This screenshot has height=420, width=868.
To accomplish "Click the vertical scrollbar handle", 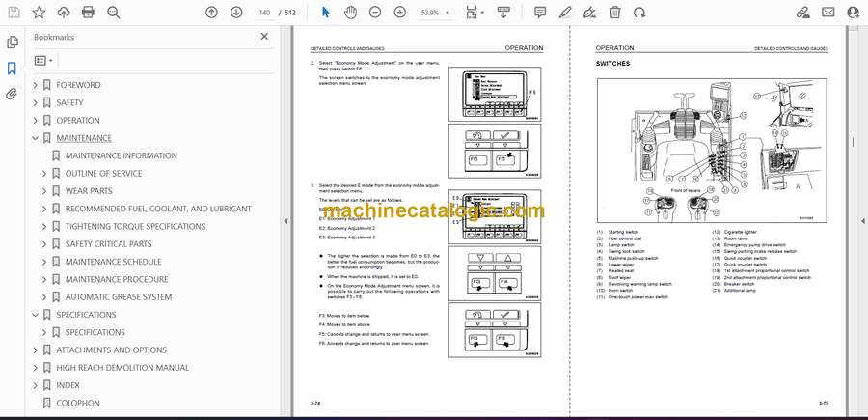I will pyautogui.click(x=854, y=143).
